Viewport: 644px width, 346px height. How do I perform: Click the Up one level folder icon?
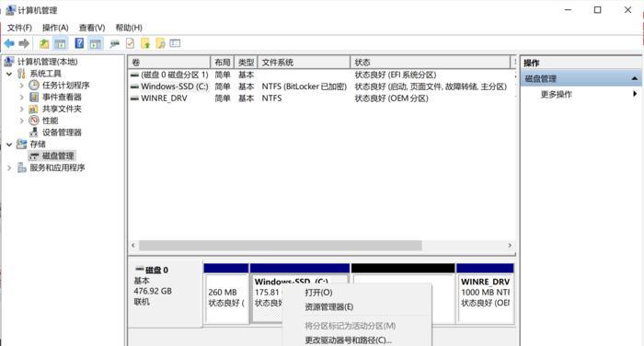[x=44, y=43]
